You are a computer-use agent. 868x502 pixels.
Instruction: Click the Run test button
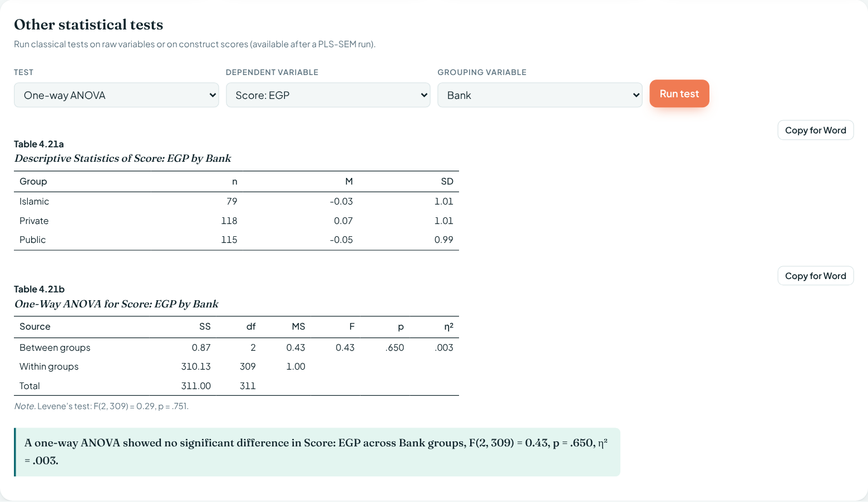click(x=679, y=94)
